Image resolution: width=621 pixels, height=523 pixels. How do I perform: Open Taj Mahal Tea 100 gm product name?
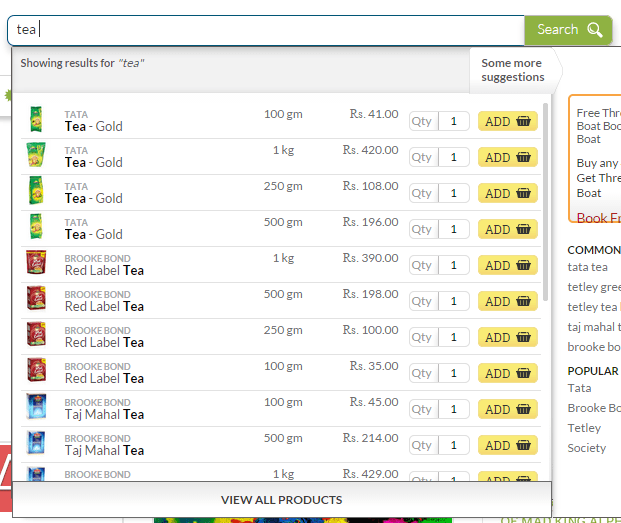(x=104, y=415)
